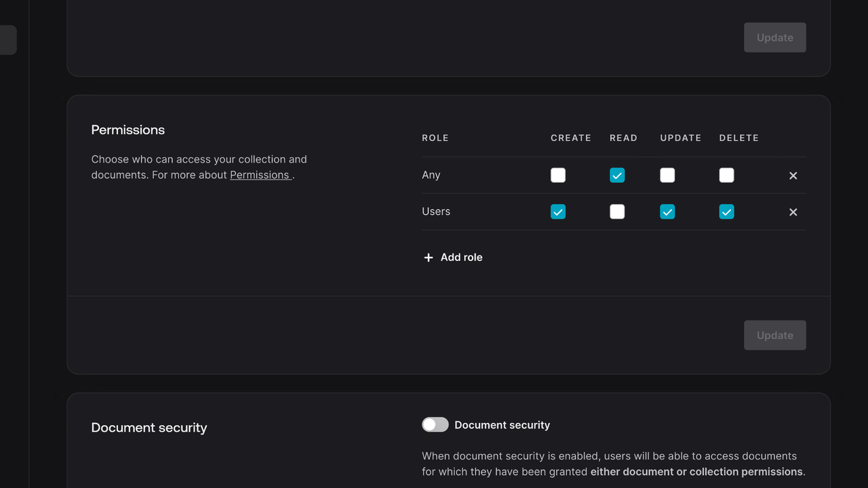This screenshot has height=488, width=868.
Task: Uncheck Delete permission for Users role
Action: coord(726,212)
